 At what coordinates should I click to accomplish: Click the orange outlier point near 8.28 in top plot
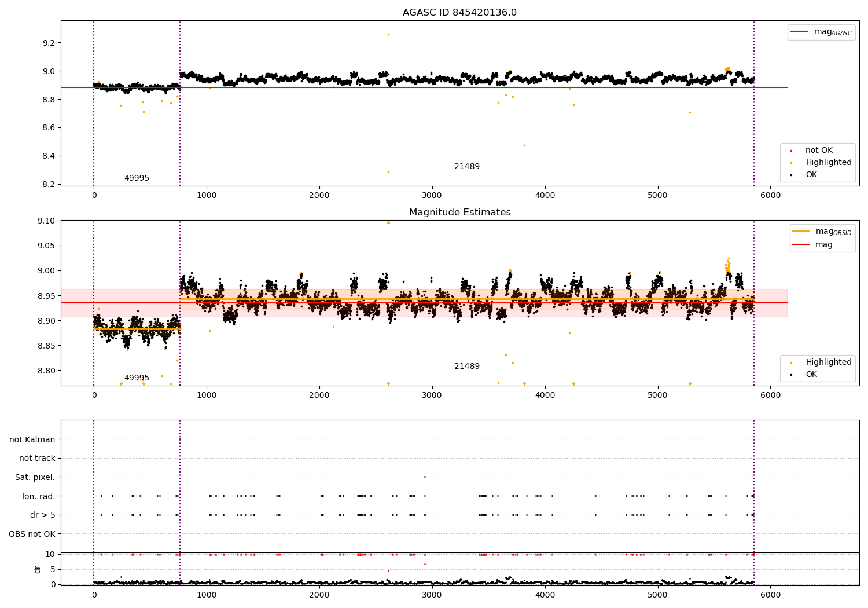click(x=388, y=172)
